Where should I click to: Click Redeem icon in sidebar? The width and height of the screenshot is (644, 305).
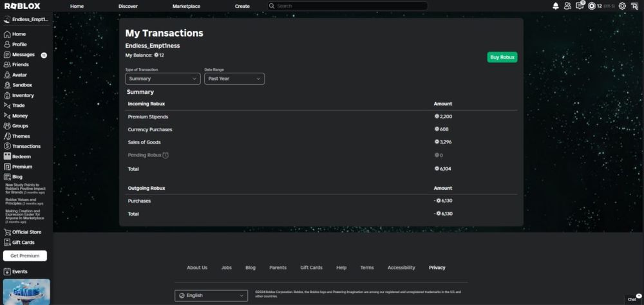[x=7, y=156]
